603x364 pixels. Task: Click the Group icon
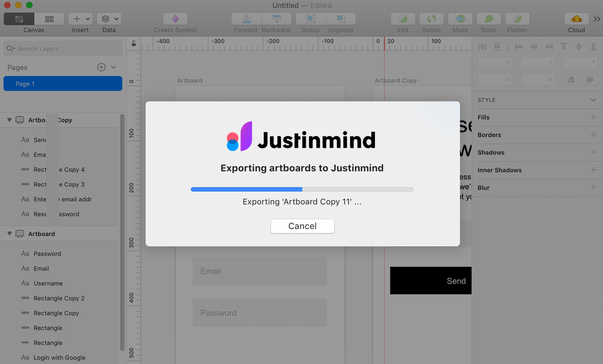[311, 19]
